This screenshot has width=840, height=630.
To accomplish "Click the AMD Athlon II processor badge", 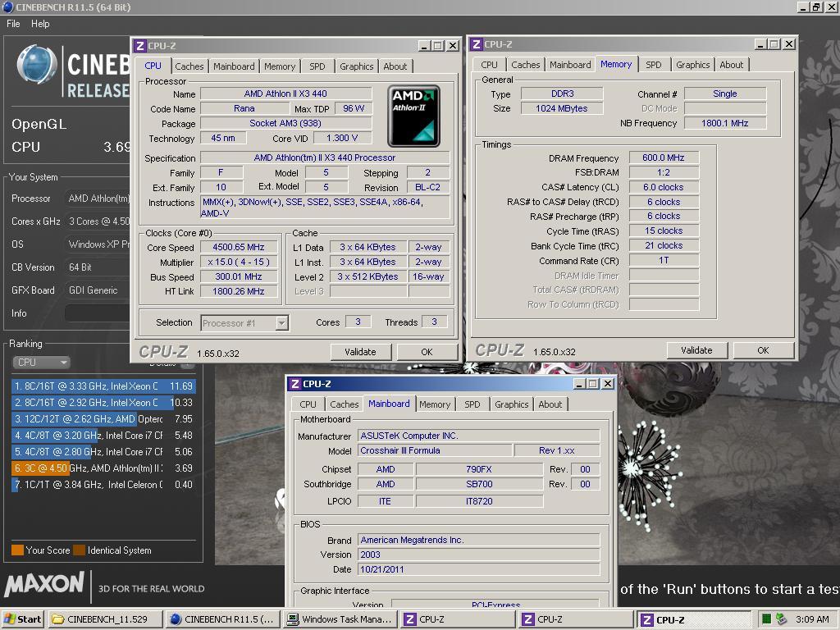I will point(413,116).
